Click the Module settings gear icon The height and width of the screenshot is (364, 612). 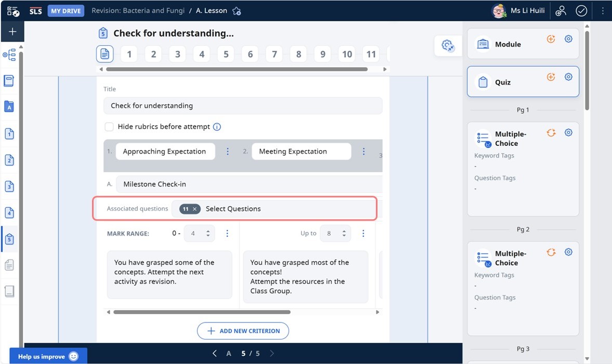click(x=568, y=39)
